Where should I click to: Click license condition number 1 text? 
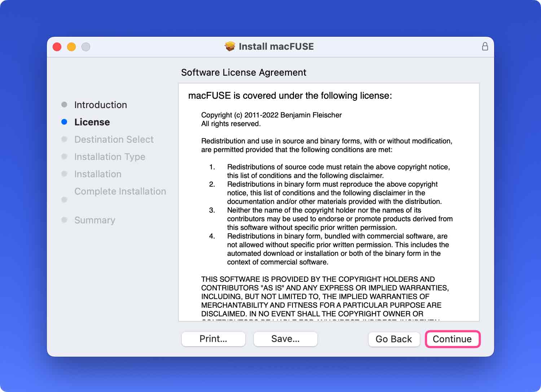coord(338,171)
